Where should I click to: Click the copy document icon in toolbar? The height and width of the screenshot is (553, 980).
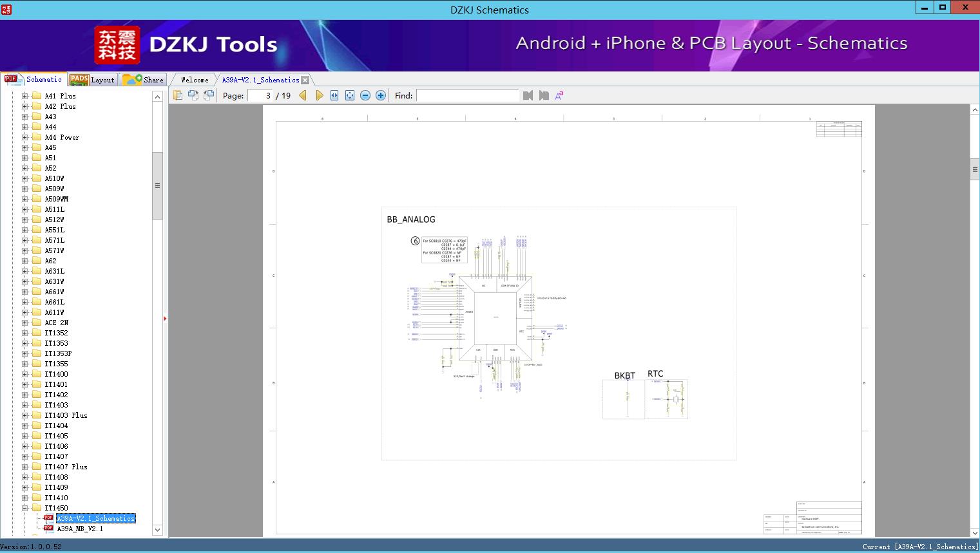click(178, 95)
